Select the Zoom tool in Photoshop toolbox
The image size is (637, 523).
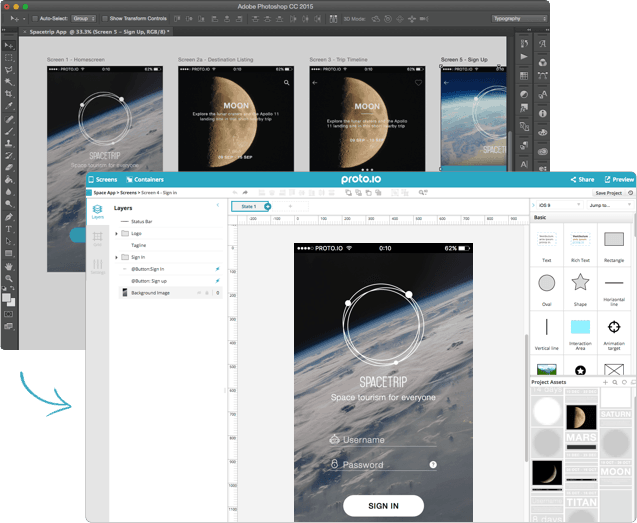tap(9, 279)
